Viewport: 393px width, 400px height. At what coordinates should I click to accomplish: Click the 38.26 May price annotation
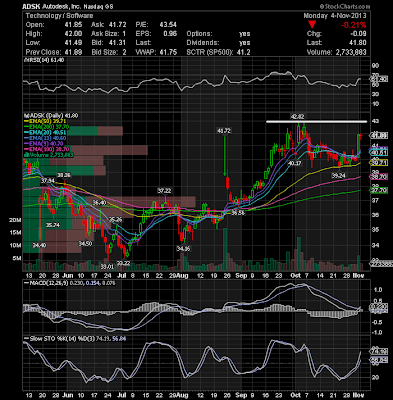pos(63,175)
